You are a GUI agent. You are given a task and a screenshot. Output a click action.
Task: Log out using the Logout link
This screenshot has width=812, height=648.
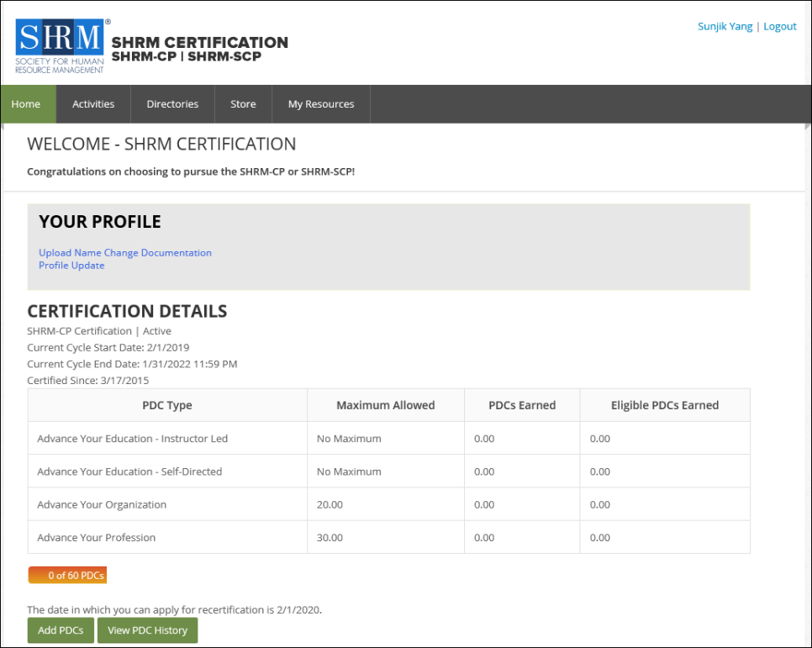(780, 26)
